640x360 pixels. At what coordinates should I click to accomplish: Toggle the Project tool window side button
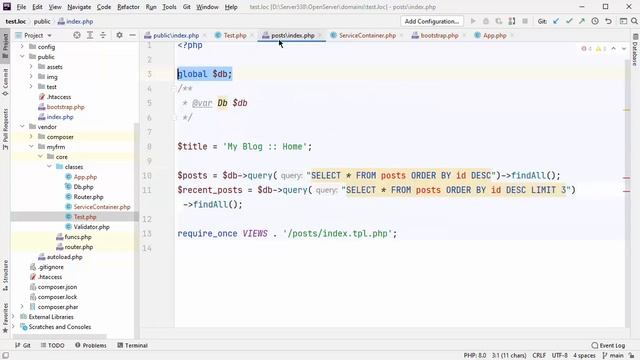5,45
